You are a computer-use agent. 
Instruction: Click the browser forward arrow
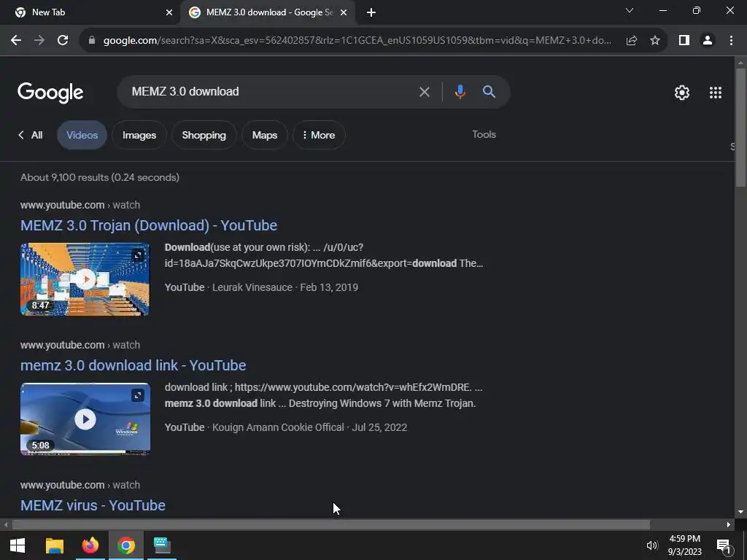click(39, 41)
